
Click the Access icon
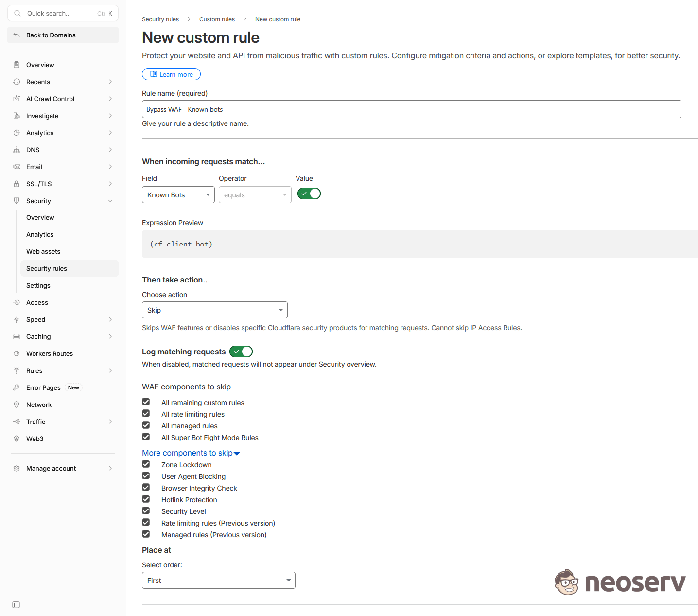point(17,302)
